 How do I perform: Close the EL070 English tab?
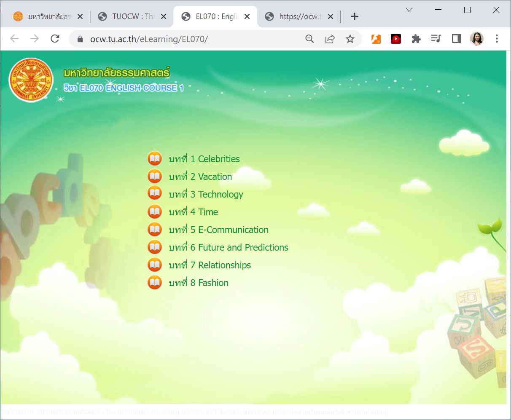[247, 16]
